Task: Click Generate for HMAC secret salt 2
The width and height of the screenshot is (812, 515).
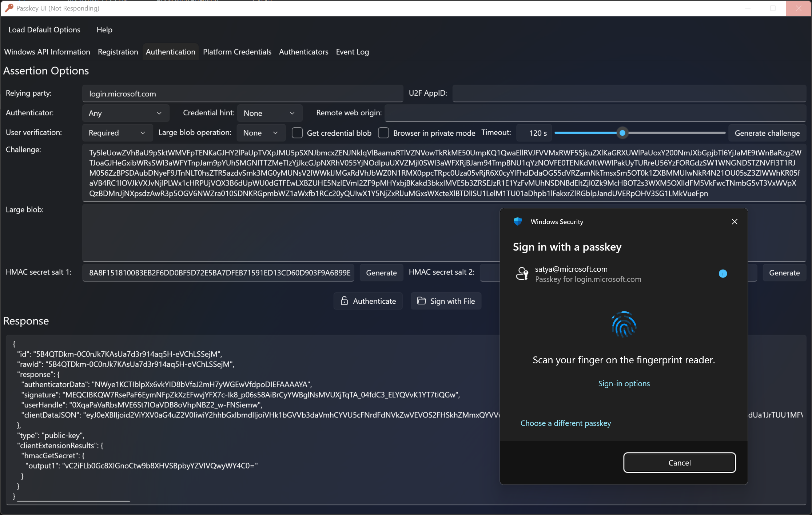Action: click(784, 273)
